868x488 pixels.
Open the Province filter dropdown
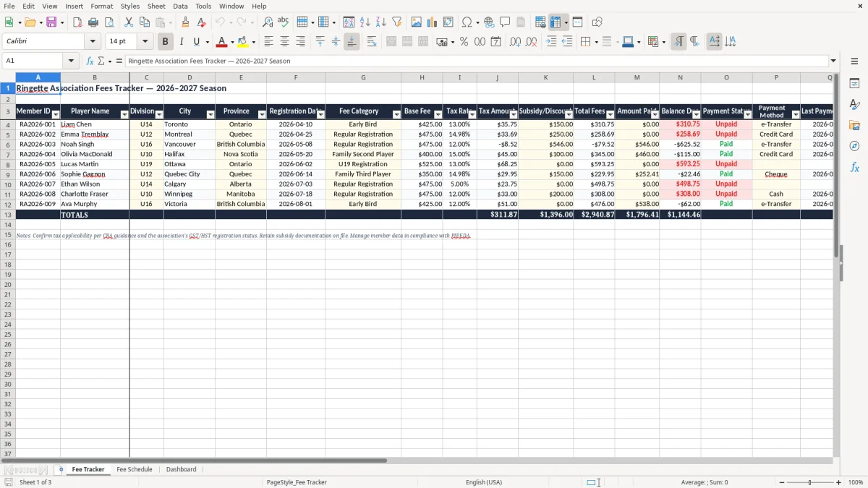pos(262,114)
